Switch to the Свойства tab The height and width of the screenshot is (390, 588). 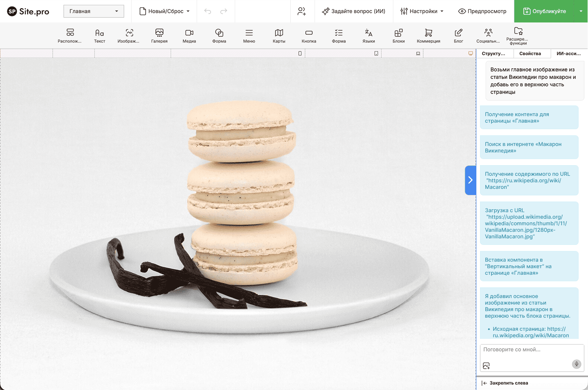[530, 54]
